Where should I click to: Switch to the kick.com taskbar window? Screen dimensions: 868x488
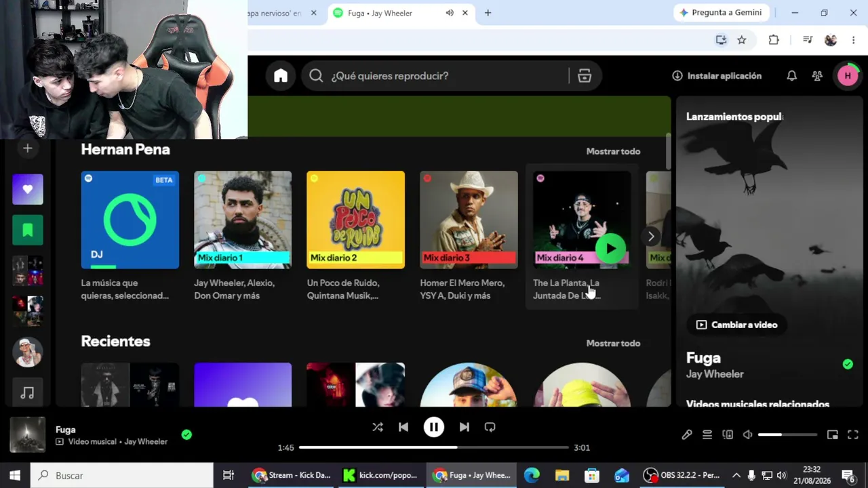[380, 475]
